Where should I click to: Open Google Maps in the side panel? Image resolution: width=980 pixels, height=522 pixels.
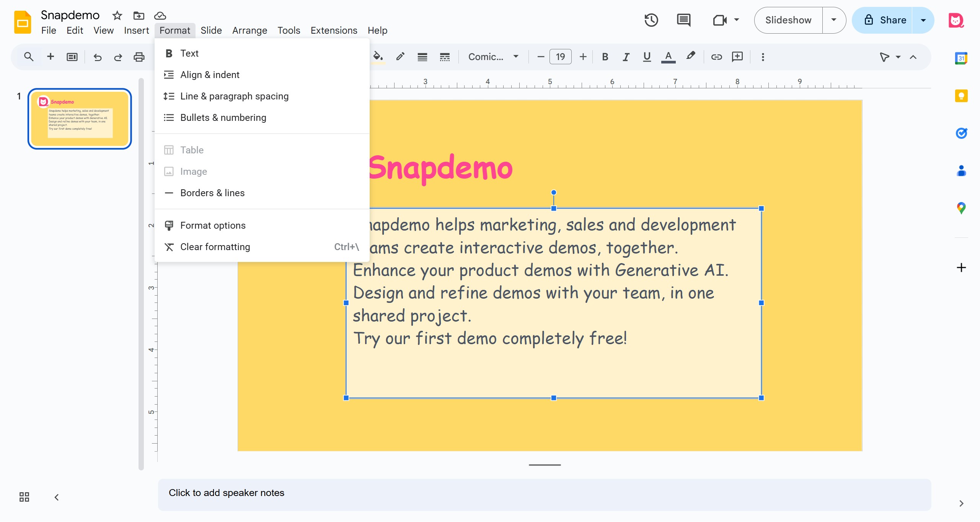[x=961, y=208]
